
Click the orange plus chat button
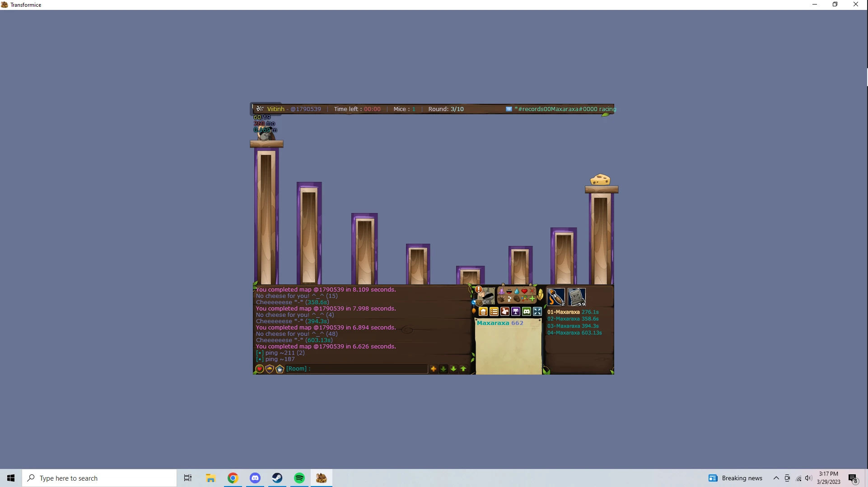(434, 369)
